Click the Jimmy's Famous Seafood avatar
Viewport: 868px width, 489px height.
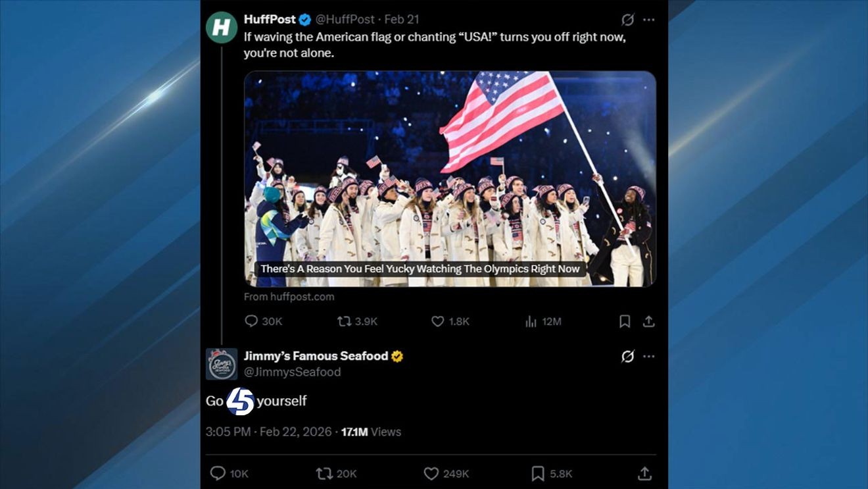click(x=222, y=364)
